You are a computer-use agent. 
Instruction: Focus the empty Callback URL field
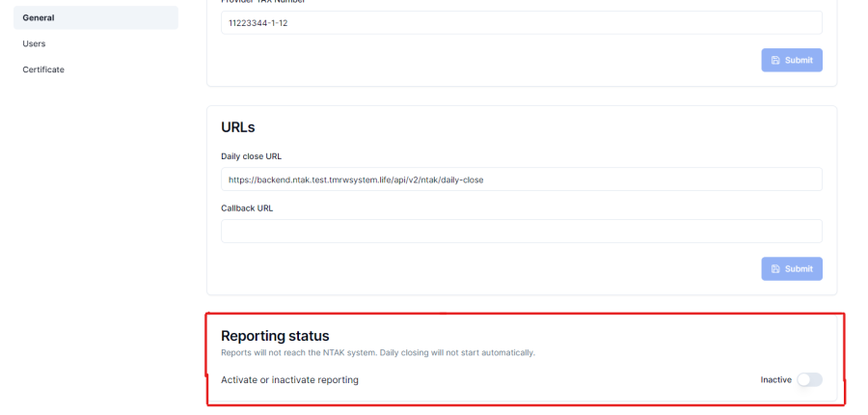pos(521,231)
